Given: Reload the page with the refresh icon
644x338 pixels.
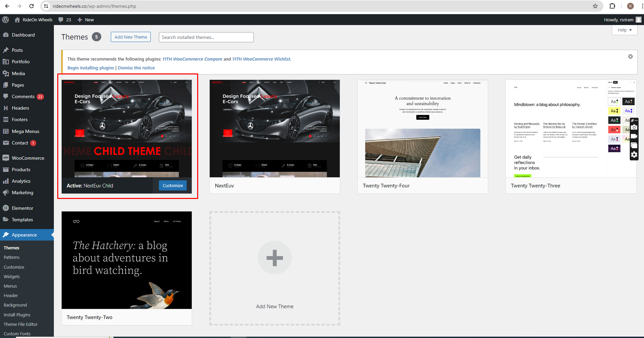Looking at the screenshot, I should (x=32, y=6).
